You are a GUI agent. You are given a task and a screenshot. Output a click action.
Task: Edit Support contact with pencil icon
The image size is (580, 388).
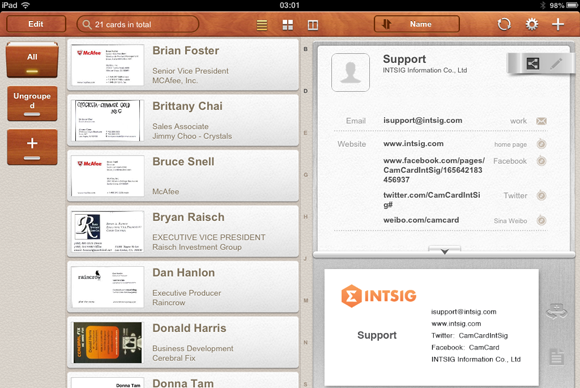[556, 64]
